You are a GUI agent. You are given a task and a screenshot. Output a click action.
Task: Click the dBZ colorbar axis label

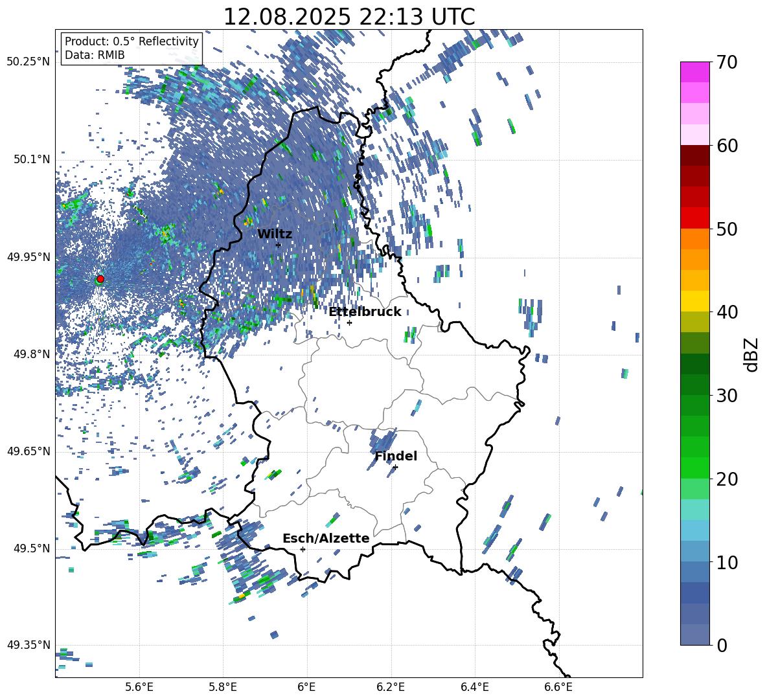click(x=752, y=354)
